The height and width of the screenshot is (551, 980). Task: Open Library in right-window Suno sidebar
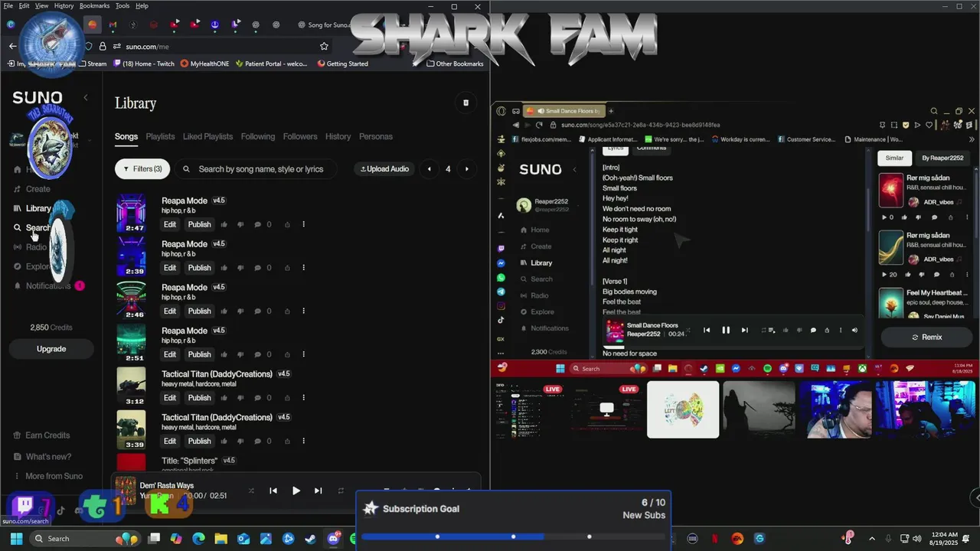pyautogui.click(x=536, y=262)
